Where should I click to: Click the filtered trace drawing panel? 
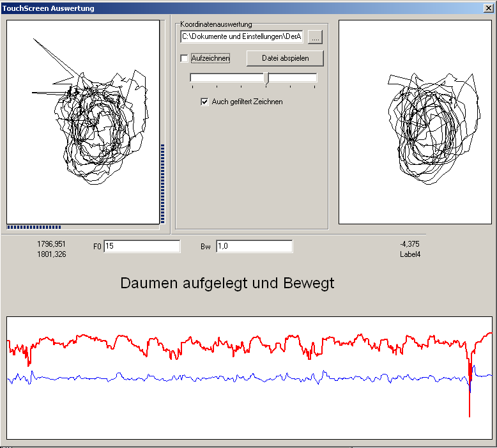[415, 122]
